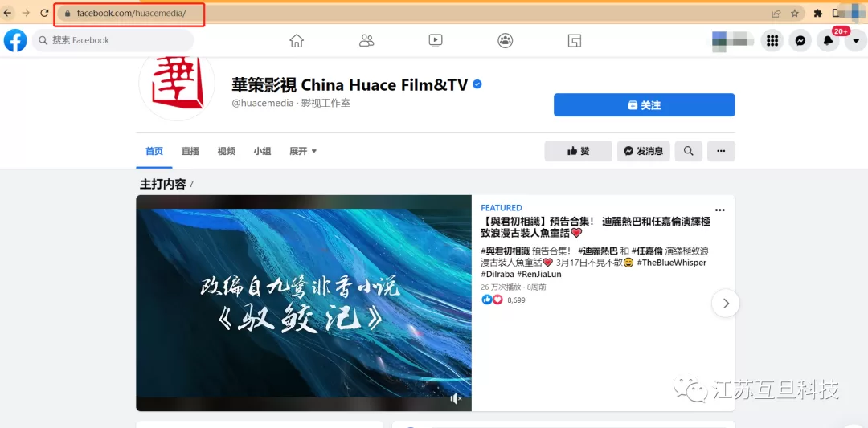Go to Facebook Home via house icon
This screenshot has height=428, width=868.
coord(297,40)
